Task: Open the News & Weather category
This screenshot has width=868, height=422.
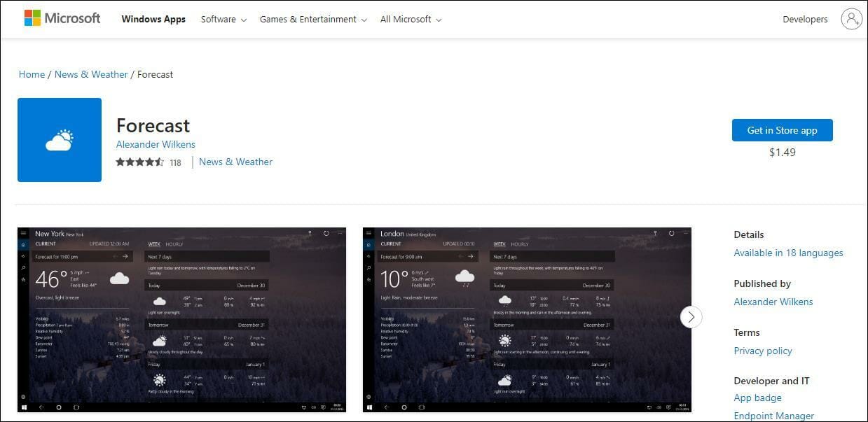Action: pos(91,74)
